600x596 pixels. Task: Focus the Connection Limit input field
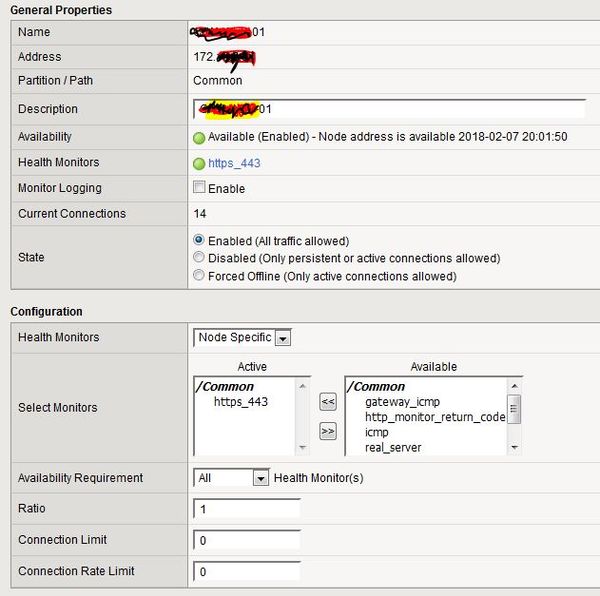(x=247, y=540)
